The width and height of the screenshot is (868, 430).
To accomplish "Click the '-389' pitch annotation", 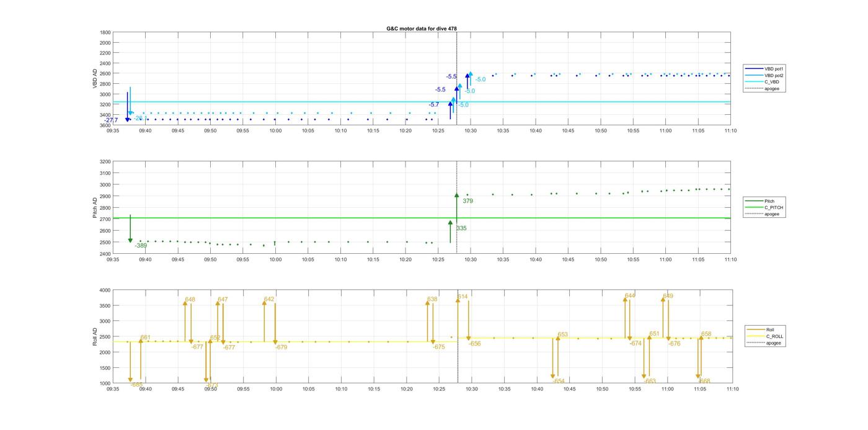I will pos(141,246).
